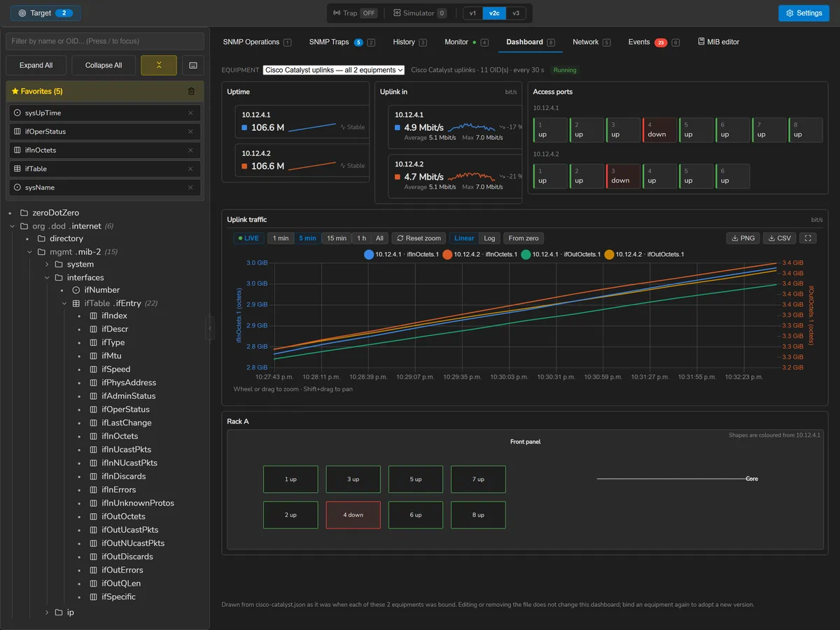Viewport: 840px width, 630px height.
Task: Select ifInErrors tree node
Action: click(x=119, y=490)
